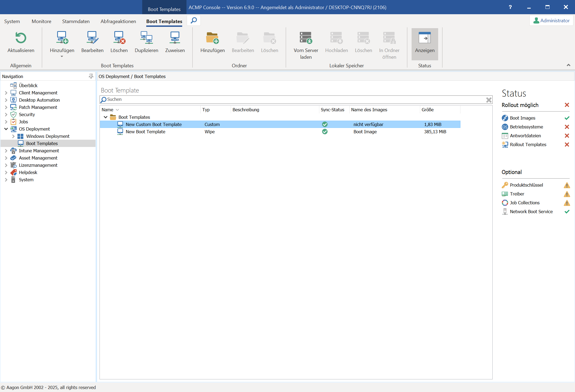Click Duplizieren boot template icon
The image size is (575, 392).
(x=146, y=38)
